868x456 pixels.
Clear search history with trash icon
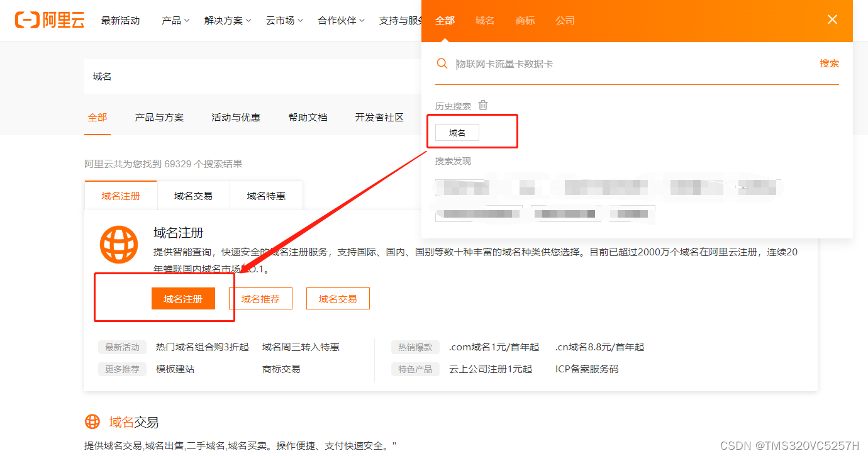(483, 105)
